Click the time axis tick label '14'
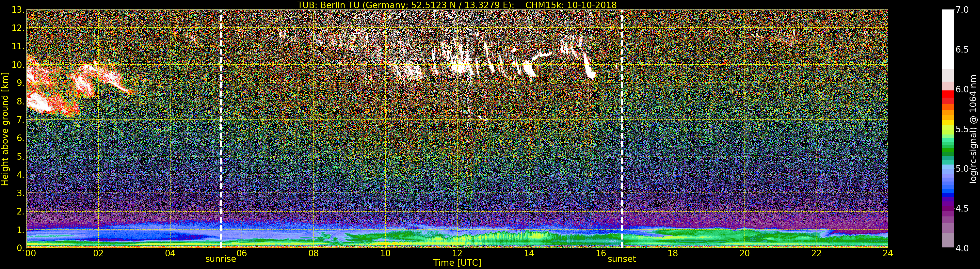The height and width of the screenshot is (269, 980). point(529,253)
